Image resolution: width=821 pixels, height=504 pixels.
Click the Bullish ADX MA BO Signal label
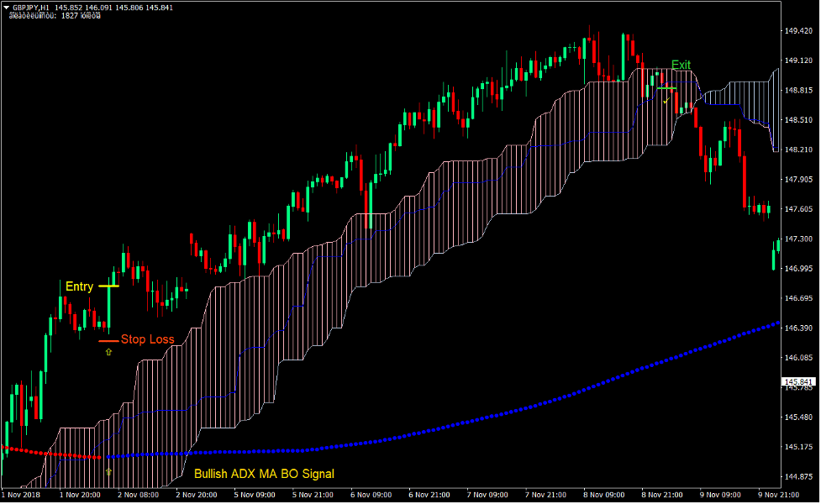pyautogui.click(x=264, y=474)
